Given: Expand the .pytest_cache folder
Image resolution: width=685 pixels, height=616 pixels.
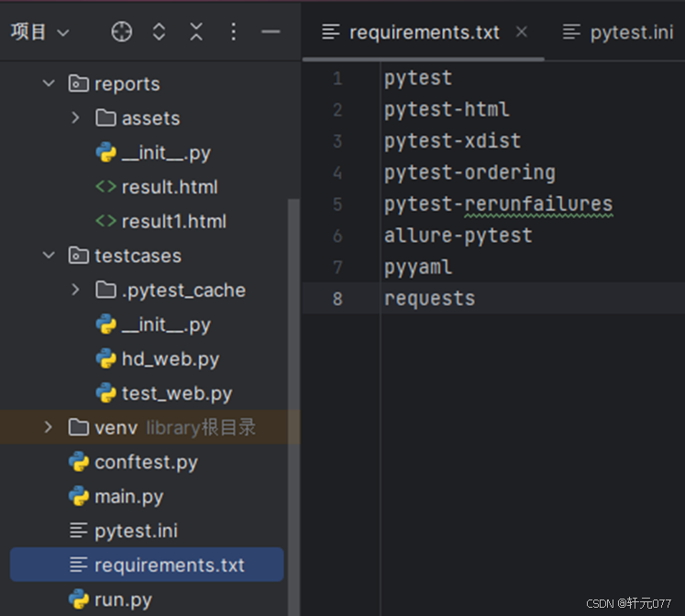Looking at the screenshot, I should click(75, 290).
